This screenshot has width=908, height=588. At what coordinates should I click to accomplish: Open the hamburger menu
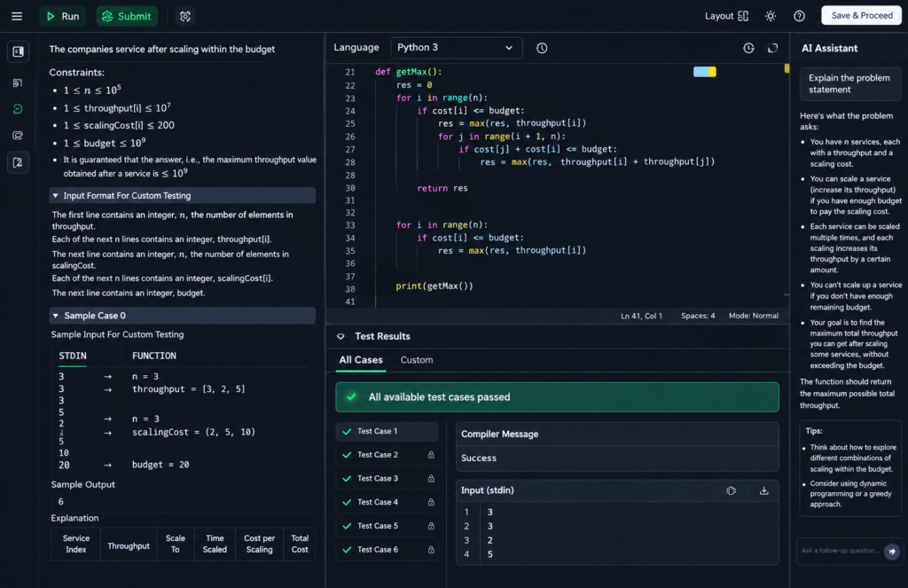tap(17, 16)
